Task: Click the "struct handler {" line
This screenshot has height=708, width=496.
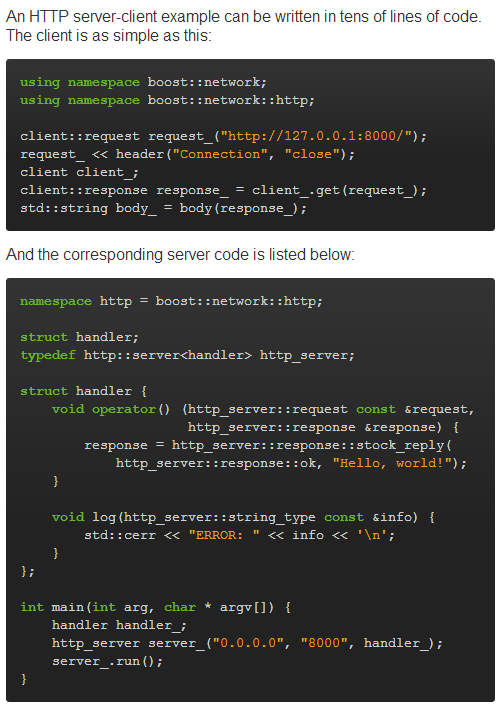Action: pyautogui.click(x=84, y=391)
